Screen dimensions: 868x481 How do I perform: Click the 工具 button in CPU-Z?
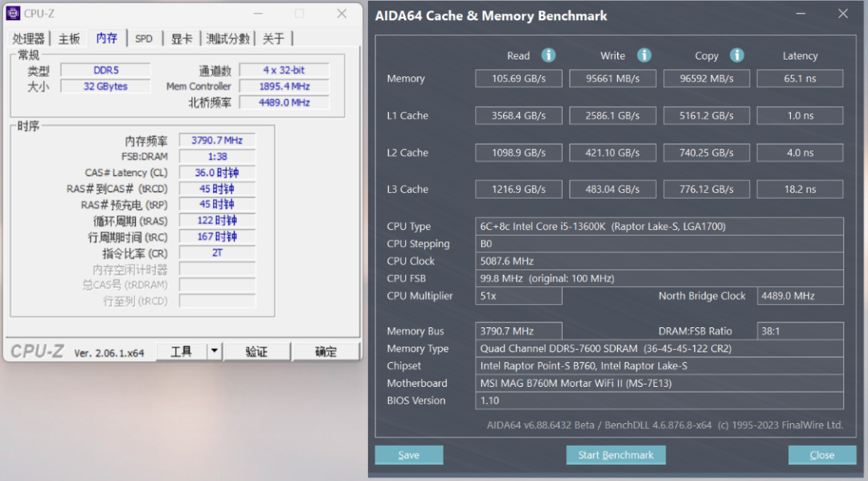[x=182, y=351]
